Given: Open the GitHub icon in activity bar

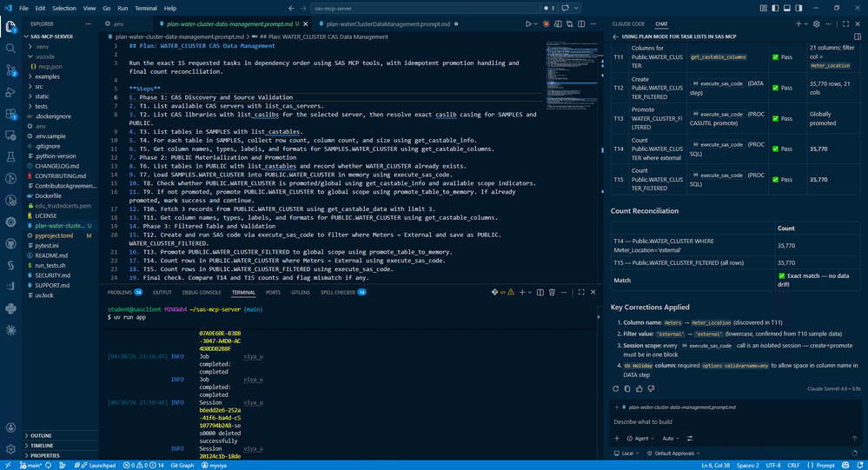Looking at the screenshot, I should 10,243.
